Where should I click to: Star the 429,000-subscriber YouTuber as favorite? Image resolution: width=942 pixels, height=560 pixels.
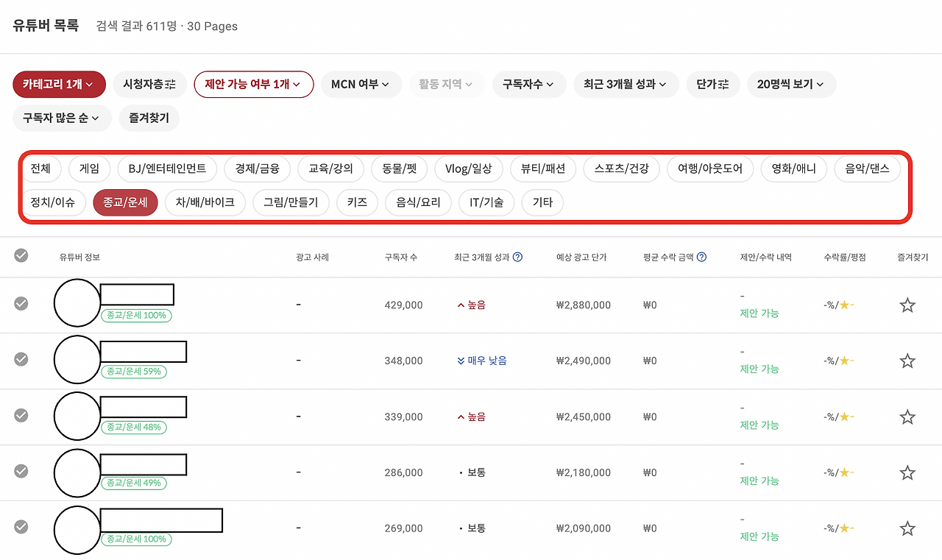point(907,305)
